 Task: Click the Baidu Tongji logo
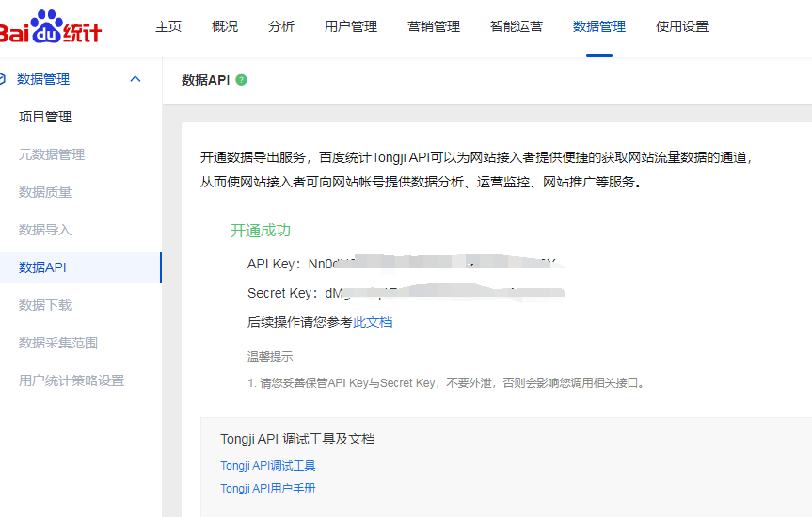51,28
